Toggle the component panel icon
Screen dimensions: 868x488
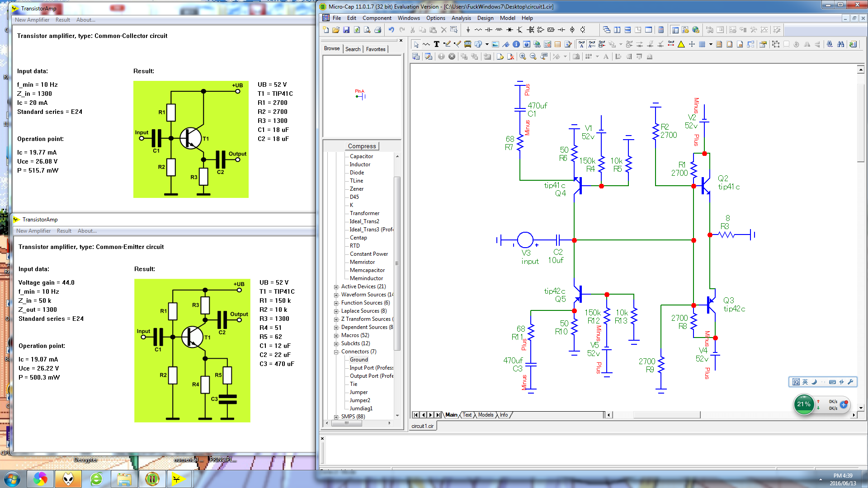pos(675,30)
